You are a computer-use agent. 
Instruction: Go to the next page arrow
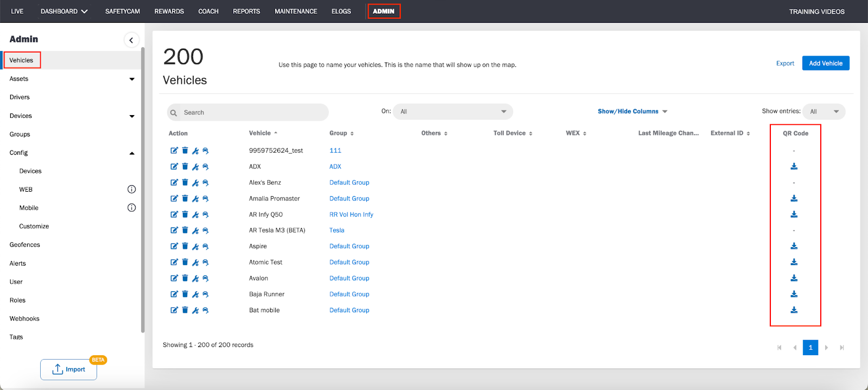(826, 348)
